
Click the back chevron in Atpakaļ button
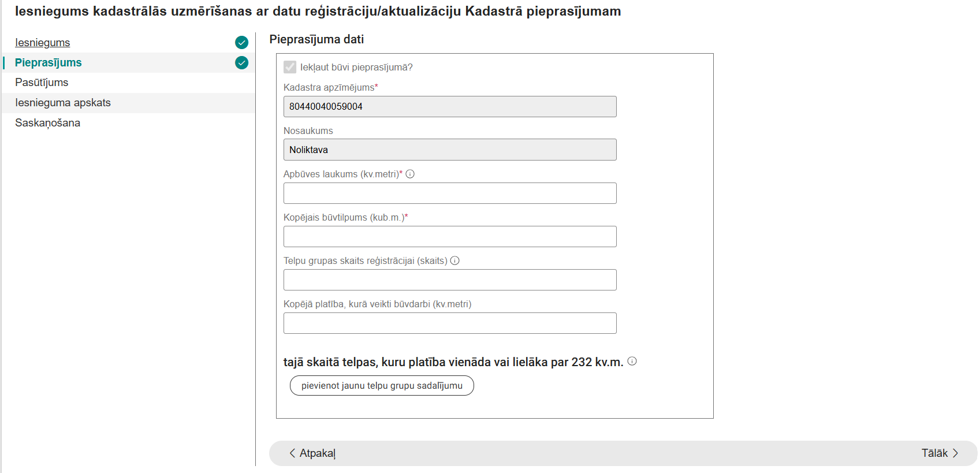click(292, 453)
